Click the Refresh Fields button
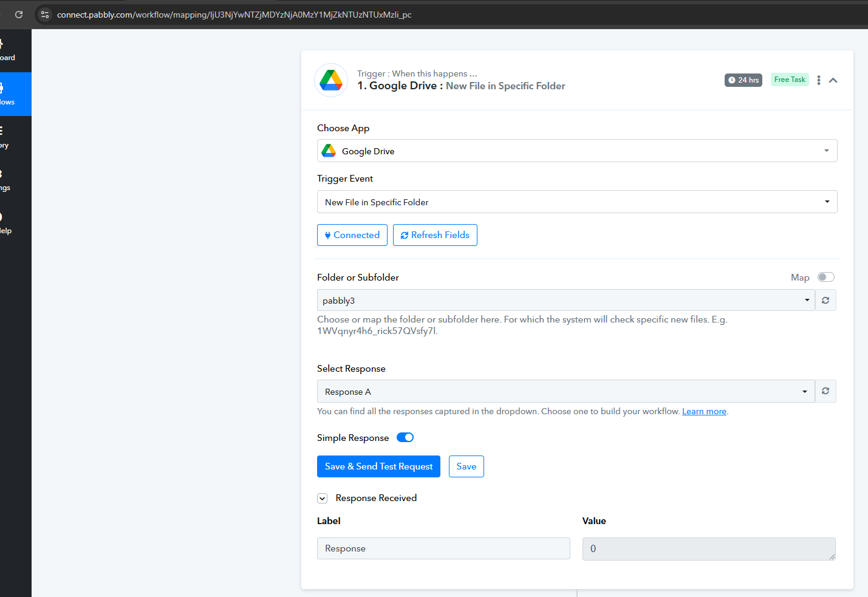 click(x=435, y=235)
